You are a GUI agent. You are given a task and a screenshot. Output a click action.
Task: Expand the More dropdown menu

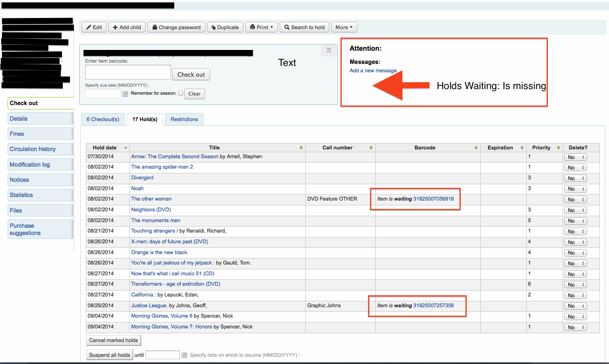[344, 27]
